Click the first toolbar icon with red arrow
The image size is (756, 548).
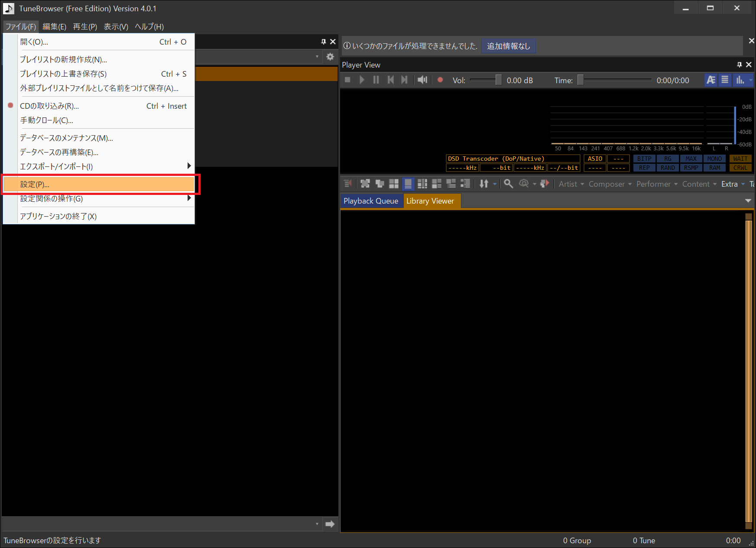coord(348,184)
